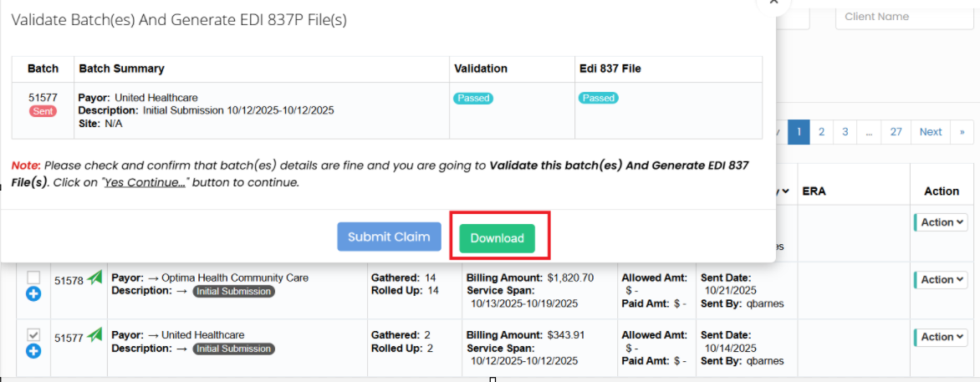Screen dimensions: 980x382
Task: Click Initial Submission tag for Optima Health
Action: coord(233,292)
